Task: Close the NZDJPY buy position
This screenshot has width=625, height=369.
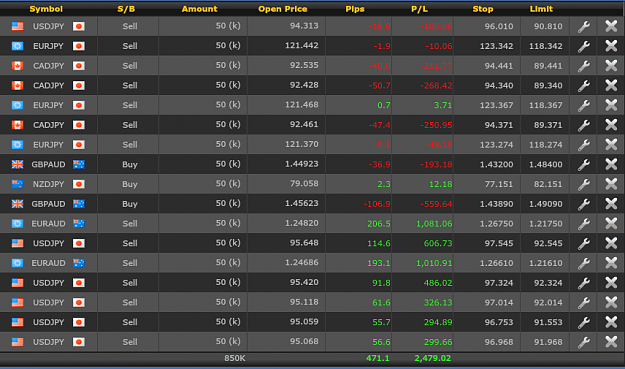Action: [611, 184]
